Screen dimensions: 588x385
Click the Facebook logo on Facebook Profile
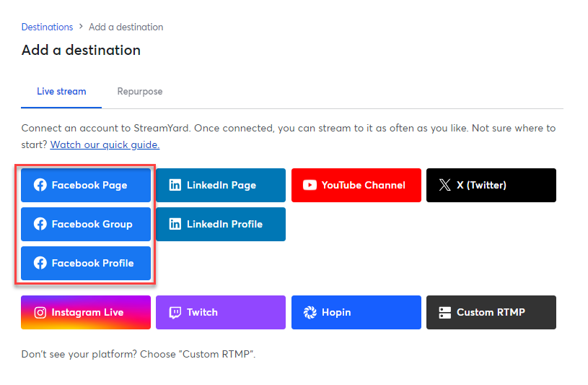click(x=40, y=264)
